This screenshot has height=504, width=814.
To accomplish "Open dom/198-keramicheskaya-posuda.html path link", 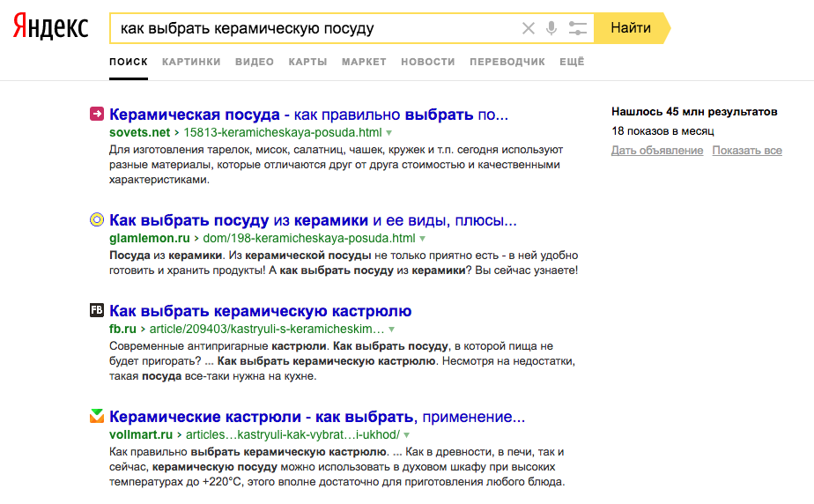I will coord(309,238).
